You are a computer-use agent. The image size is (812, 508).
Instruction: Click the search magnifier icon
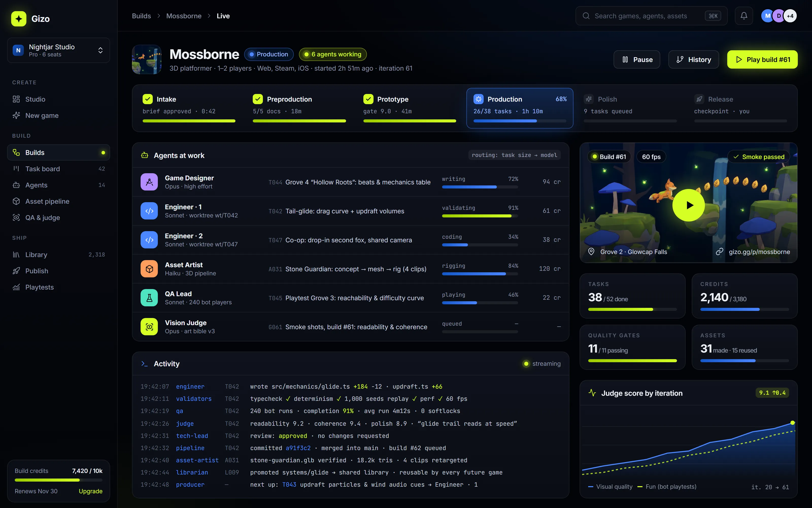(586, 16)
